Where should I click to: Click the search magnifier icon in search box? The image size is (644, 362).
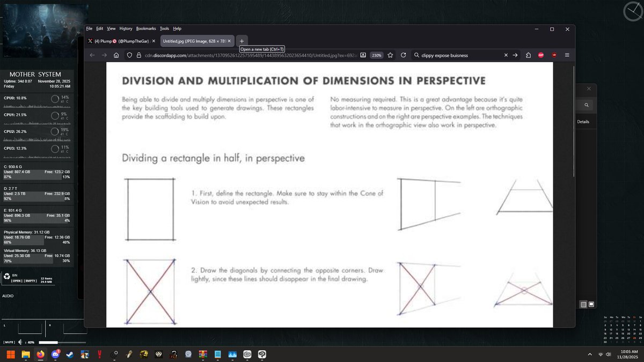click(417, 55)
